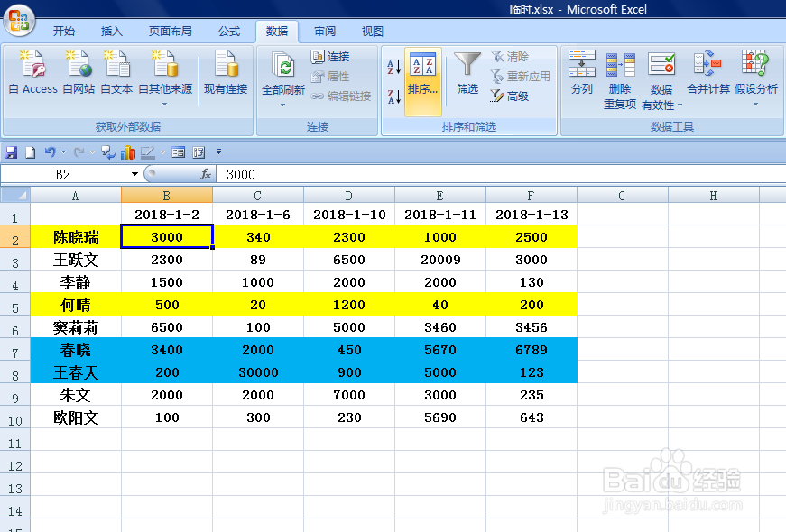The height and width of the screenshot is (532, 786).
Task: Open the redo history dropdown arrow
Action: (92, 152)
